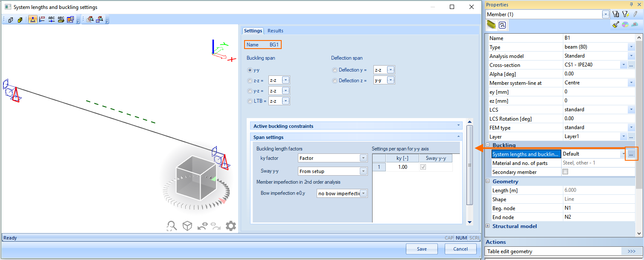644x260 pixels.
Task: Click the Save button
Action: (x=422, y=249)
